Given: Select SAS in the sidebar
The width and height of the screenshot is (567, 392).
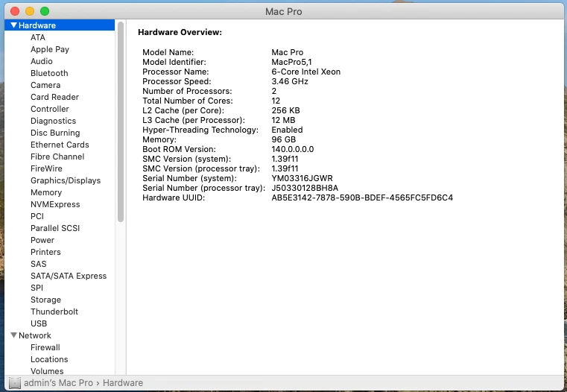Looking at the screenshot, I should pyautogui.click(x=38, y=264).
